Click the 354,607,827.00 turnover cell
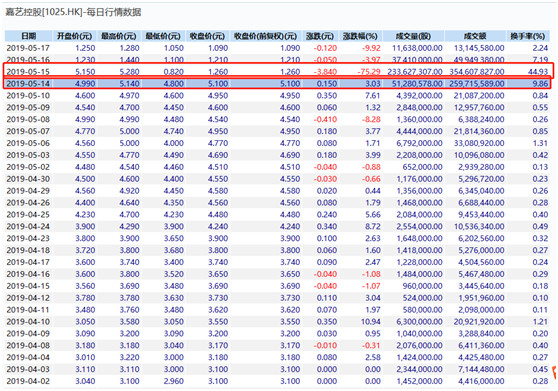Screen dimensions: 558x391 [477, 72]
